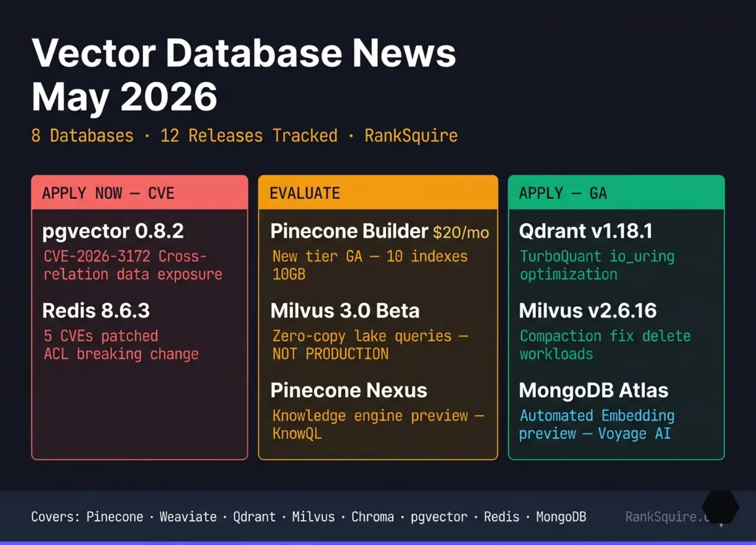Screen dimensions: 756x545
Task: Click 'MongoDB' in the footer list
Action: pyautogui.click(x=561, y=517)
